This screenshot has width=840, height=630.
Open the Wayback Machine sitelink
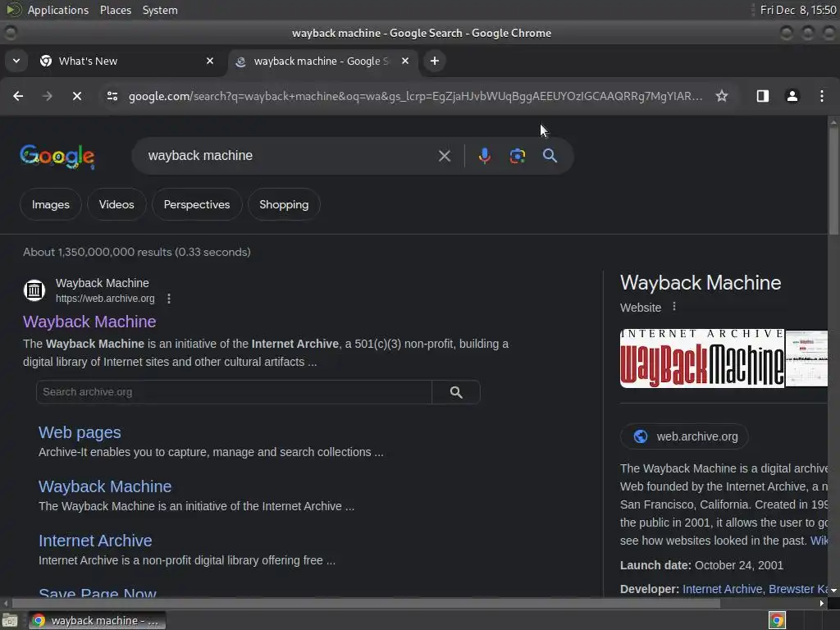click(x=105, y=486)
